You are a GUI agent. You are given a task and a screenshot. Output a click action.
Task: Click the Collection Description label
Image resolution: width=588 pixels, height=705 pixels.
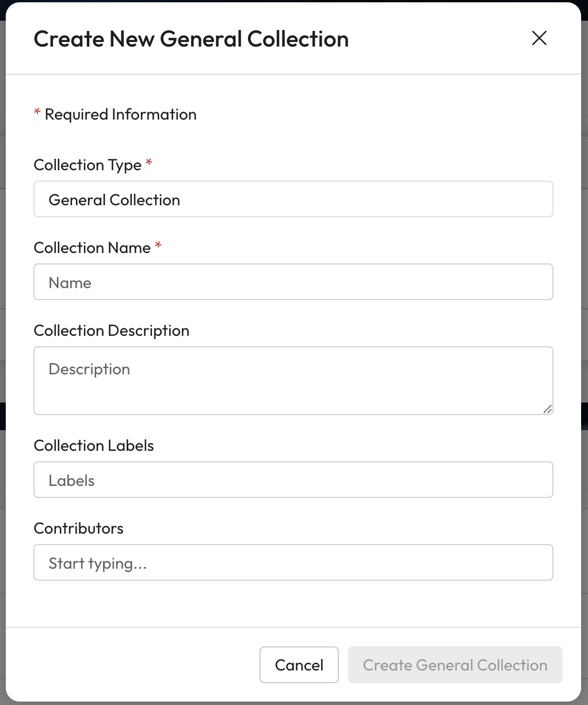click(111, 331)
